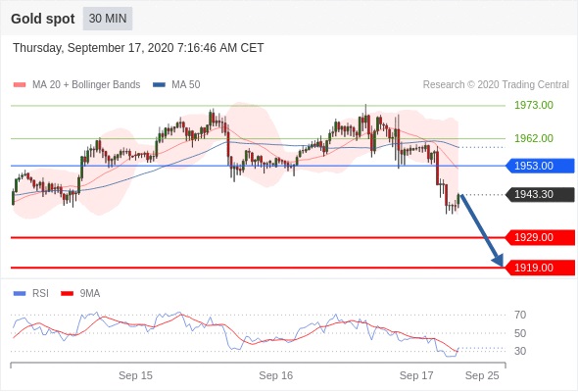Click the Sep 25 date axis marker

coord(482,375)
